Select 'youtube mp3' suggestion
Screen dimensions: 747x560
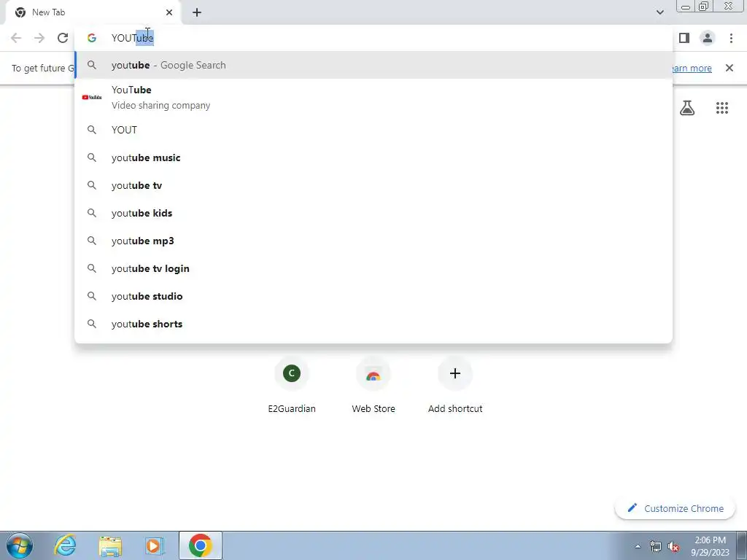tap(373, 241)
